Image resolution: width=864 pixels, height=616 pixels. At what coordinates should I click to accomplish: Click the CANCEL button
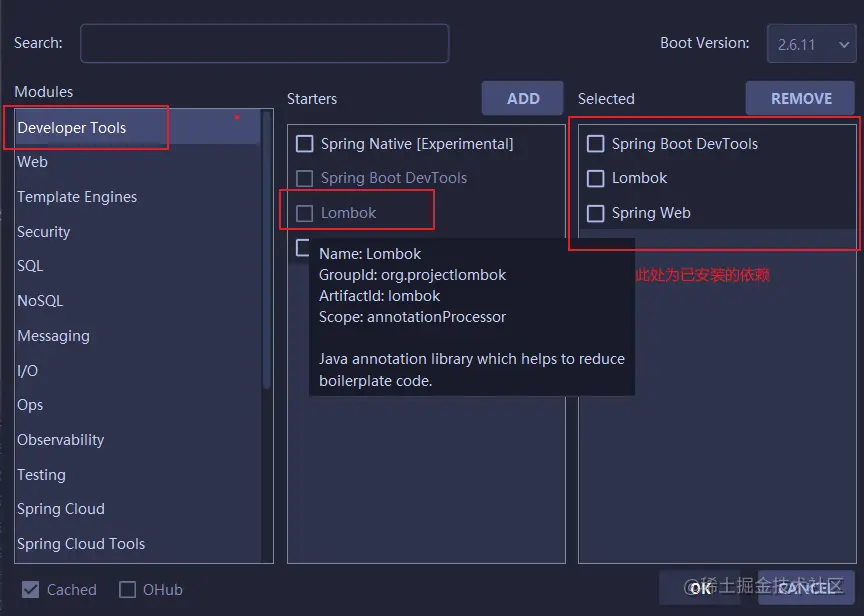pos(807,588)
